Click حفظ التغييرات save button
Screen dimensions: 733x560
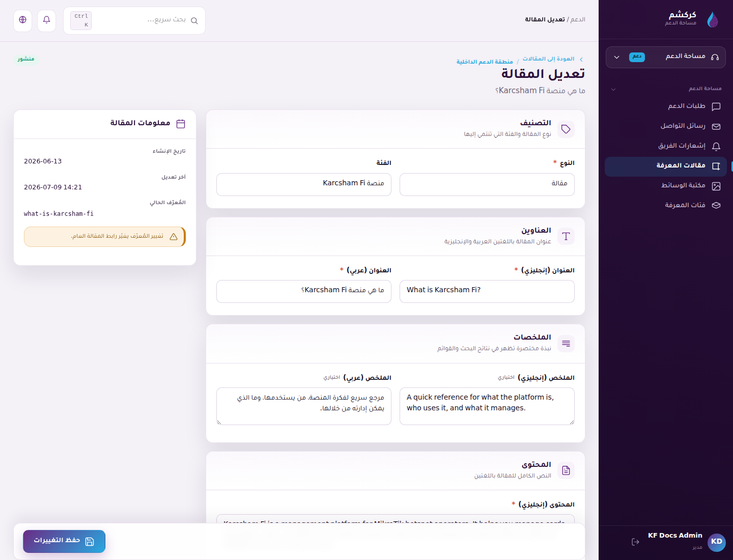coord(64,541)
